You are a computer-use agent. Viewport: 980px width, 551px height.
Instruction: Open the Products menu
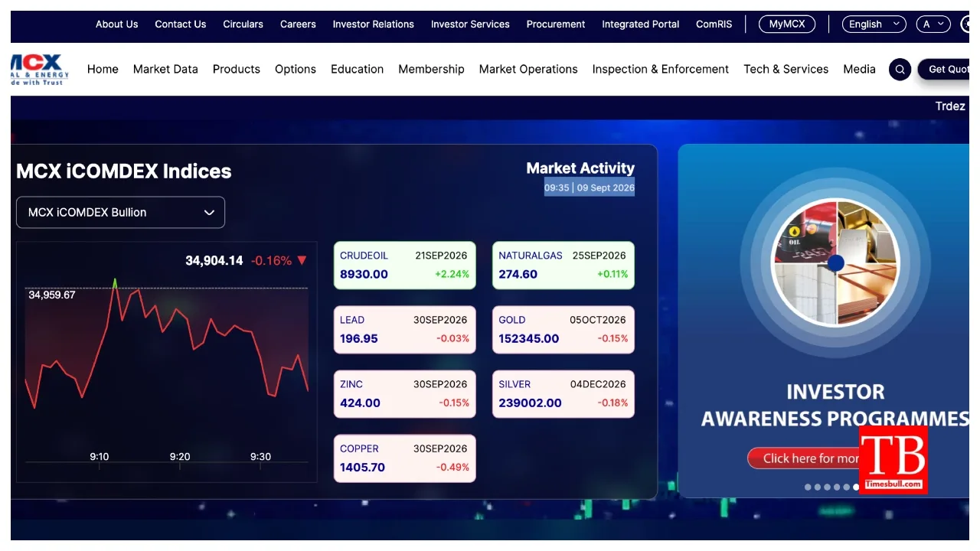(237, 69)
